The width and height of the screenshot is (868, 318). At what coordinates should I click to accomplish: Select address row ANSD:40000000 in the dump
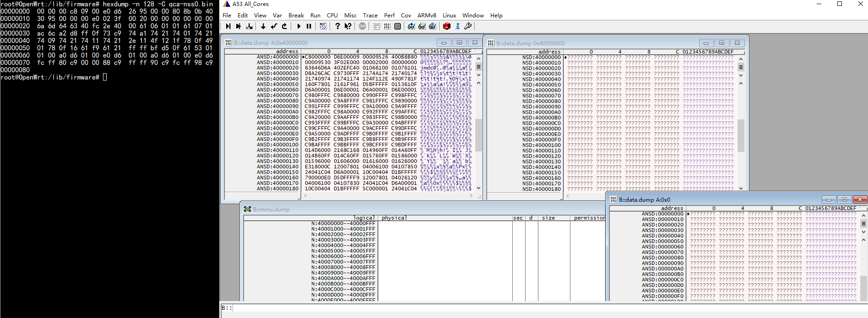(x=277, y=57)
